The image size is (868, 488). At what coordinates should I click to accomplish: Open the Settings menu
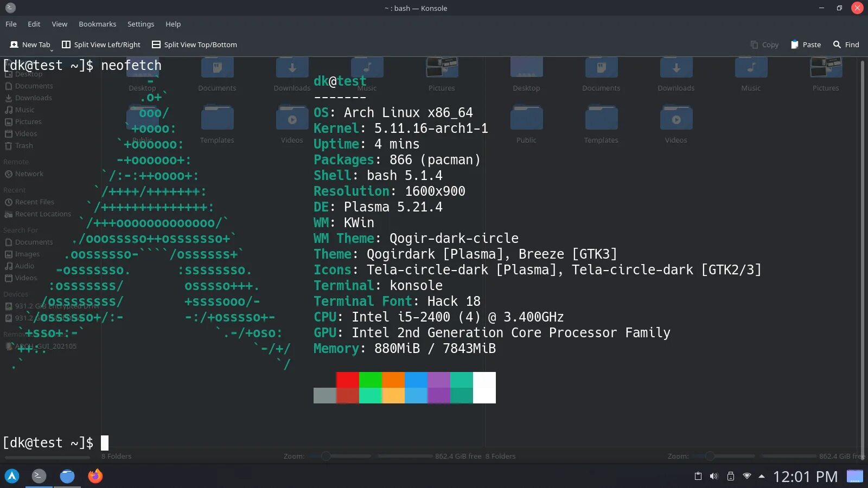point(141,24)
